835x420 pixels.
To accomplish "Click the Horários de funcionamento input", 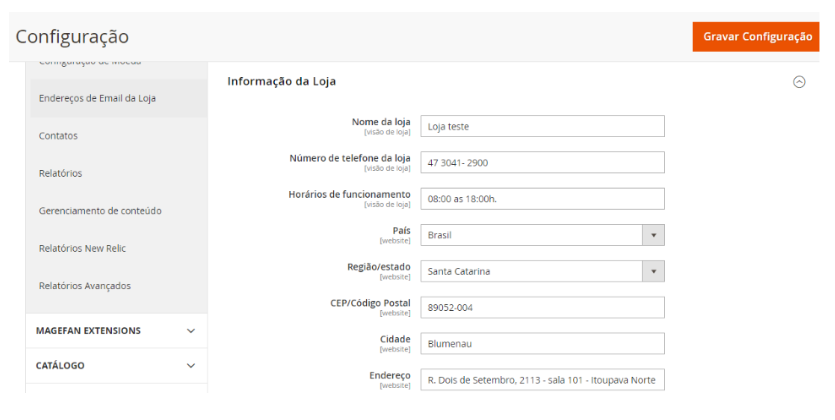I will click(x=542, y=198).
